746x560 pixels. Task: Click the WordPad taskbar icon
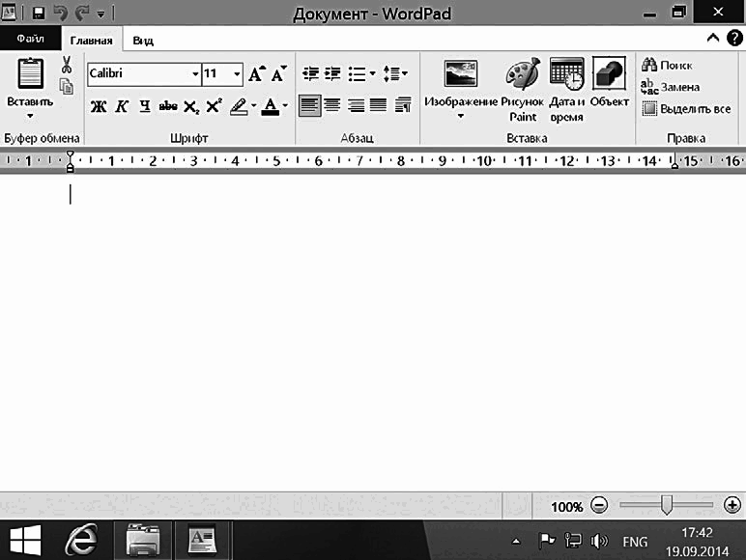click(x=202, y=540)
